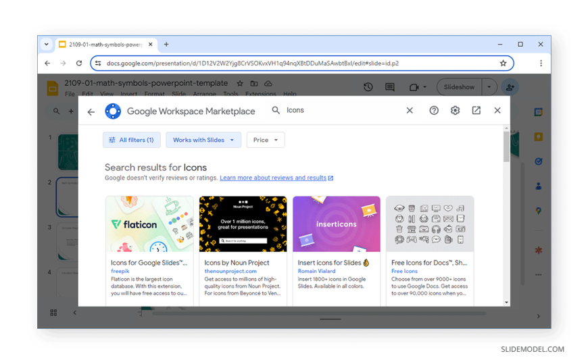Open Marketplace help

[434, 110]
